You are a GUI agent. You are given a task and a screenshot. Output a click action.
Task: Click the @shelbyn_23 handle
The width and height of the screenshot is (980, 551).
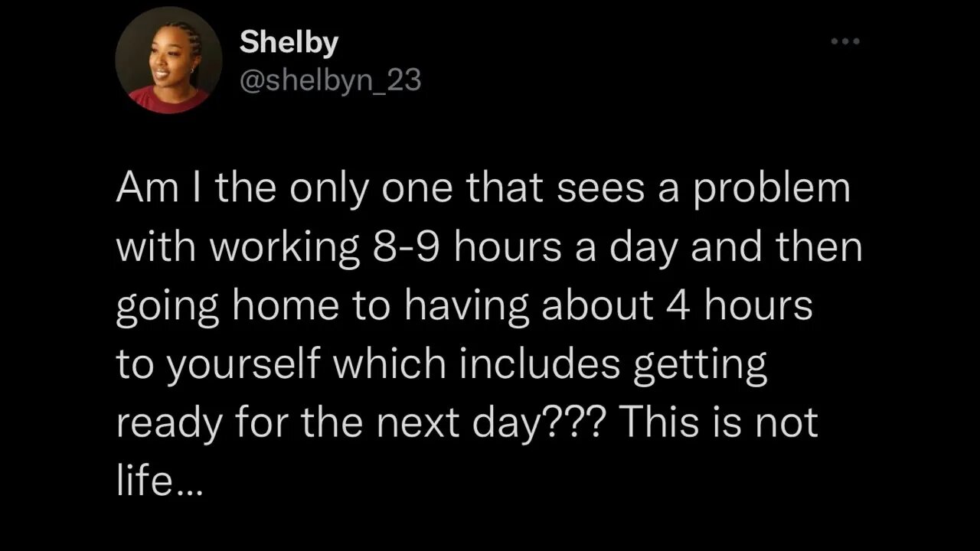pos(330,80)
